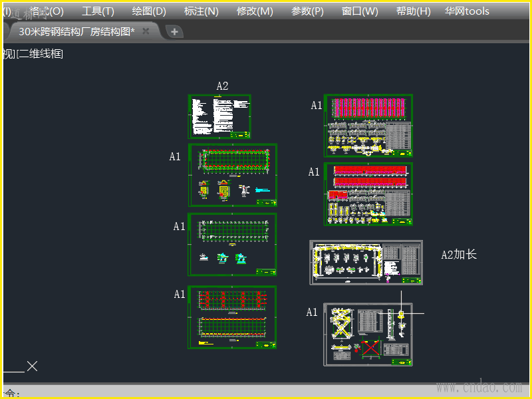This screenshot has height=399, width=532.
Task: Select the A2 sheet with white notes text
Action: 219,116
